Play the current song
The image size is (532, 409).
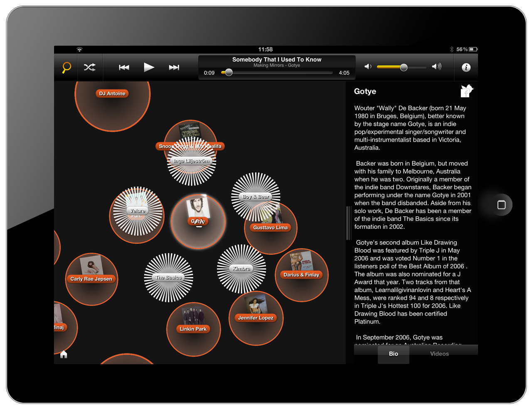149,67
